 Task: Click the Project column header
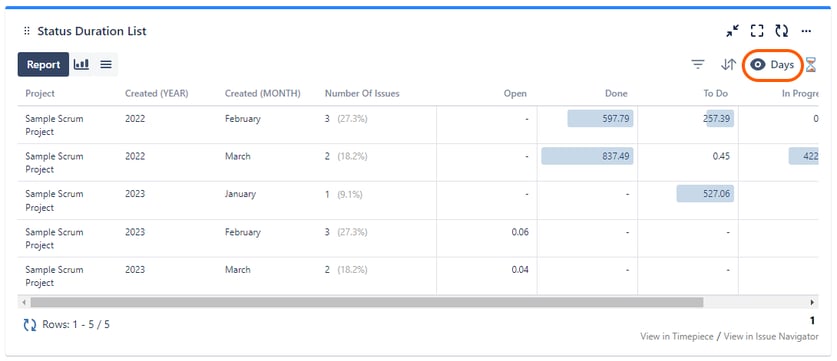(x=40, y=93)
